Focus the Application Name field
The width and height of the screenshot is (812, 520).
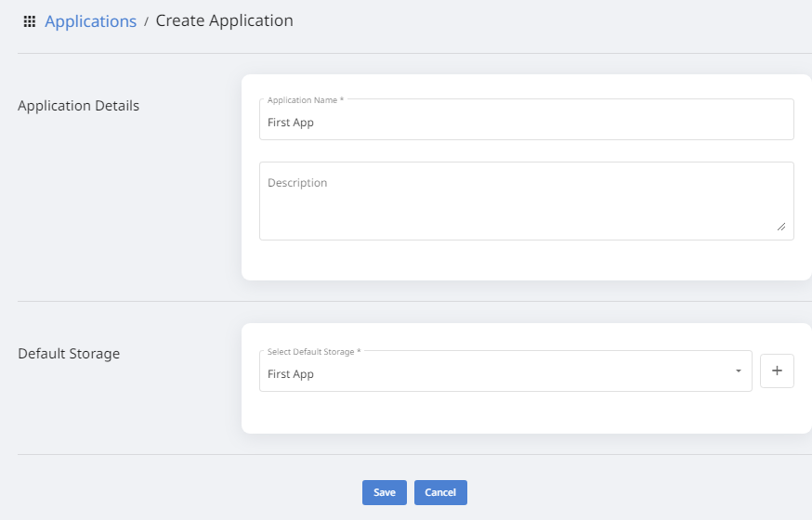coord(526,120)
